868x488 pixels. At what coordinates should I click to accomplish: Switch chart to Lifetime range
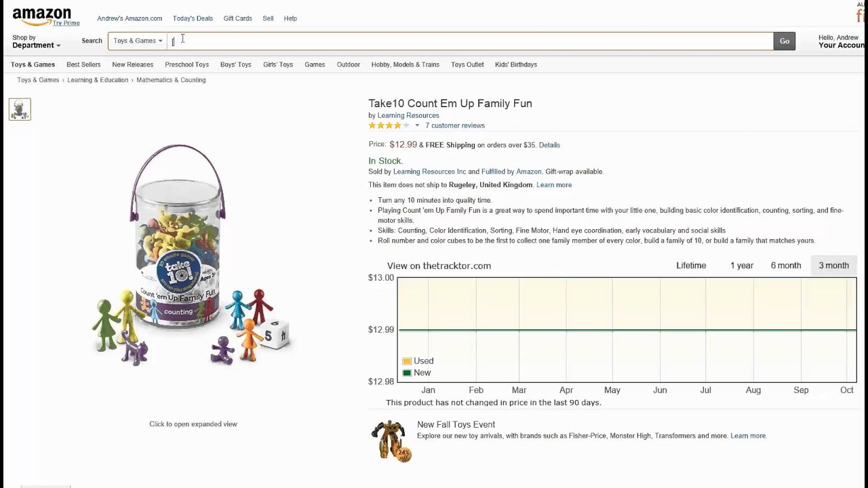point(691,266)
